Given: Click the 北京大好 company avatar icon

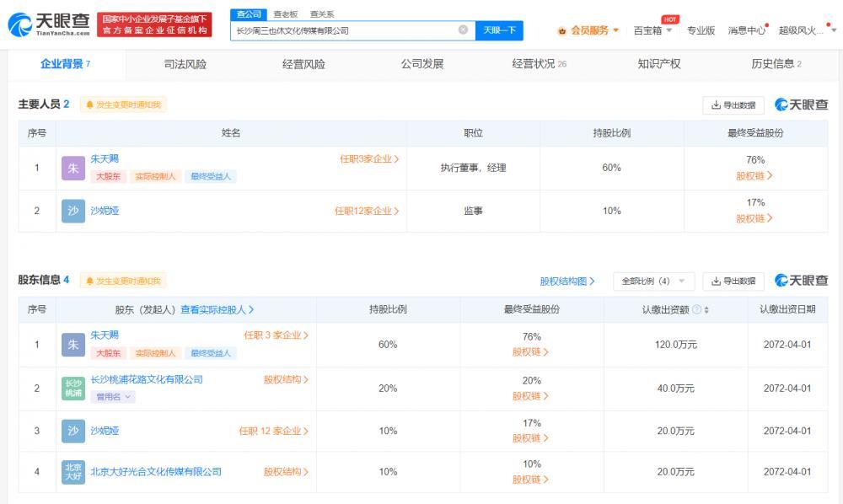Looking at the screenshot, I should [72, 470].
